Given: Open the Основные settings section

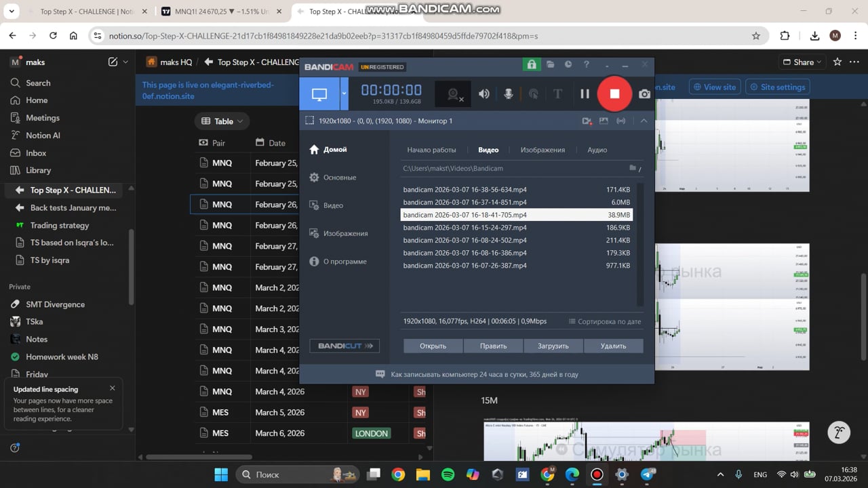Looking at the screenshot, I should (x=332, y=178).
